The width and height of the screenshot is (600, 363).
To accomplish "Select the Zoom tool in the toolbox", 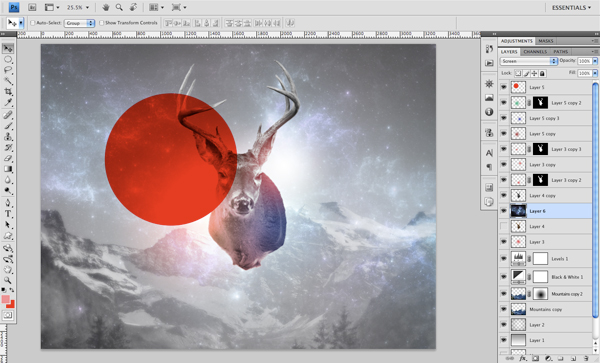I will pos(8,281).
